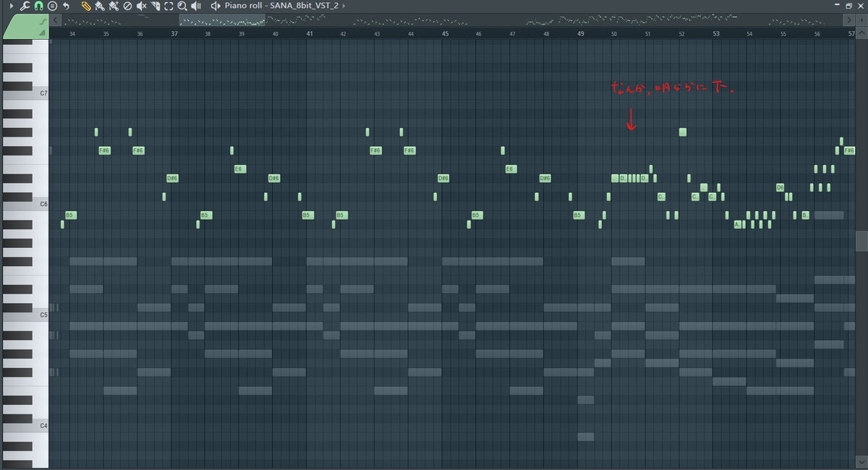Expand the arrow after SANA_8bit_VST_2 title

344,6
